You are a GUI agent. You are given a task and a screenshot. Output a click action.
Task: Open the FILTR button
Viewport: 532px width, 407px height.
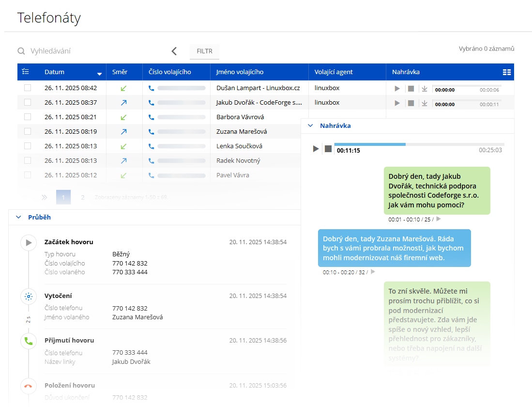pyautogui.click(x=204, y=51)
